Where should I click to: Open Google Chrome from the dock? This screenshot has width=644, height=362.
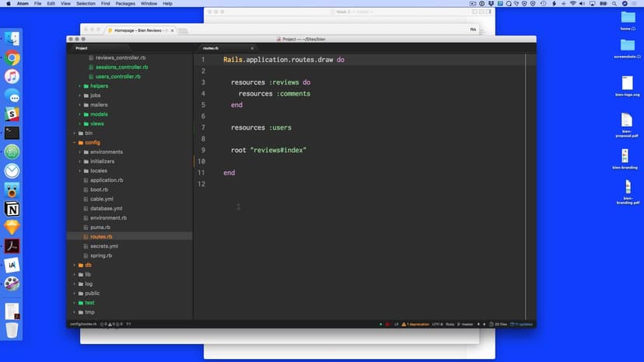click(12, 57)
